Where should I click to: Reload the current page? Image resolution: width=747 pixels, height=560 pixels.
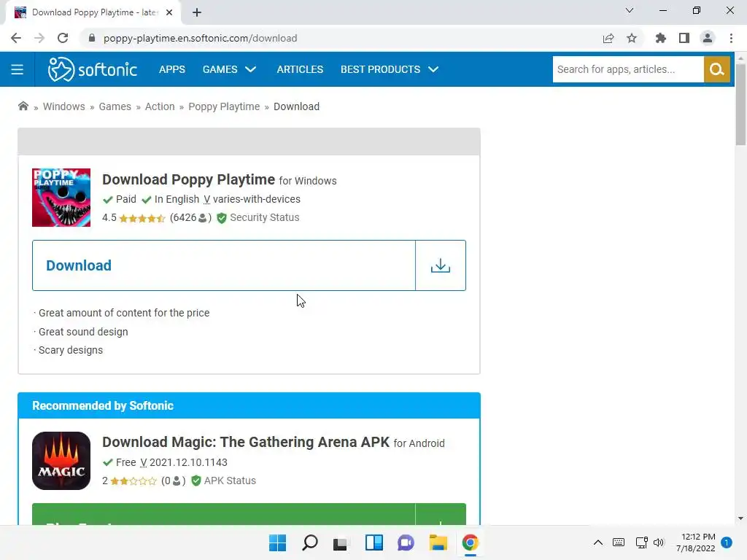(x=63, y=38)
